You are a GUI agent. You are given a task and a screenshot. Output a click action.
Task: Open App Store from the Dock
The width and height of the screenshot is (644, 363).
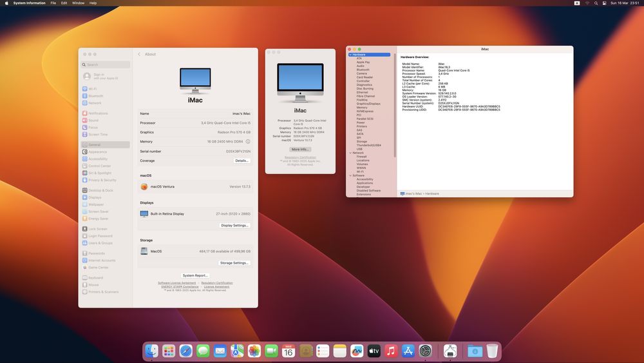click(x=408, y=351)
